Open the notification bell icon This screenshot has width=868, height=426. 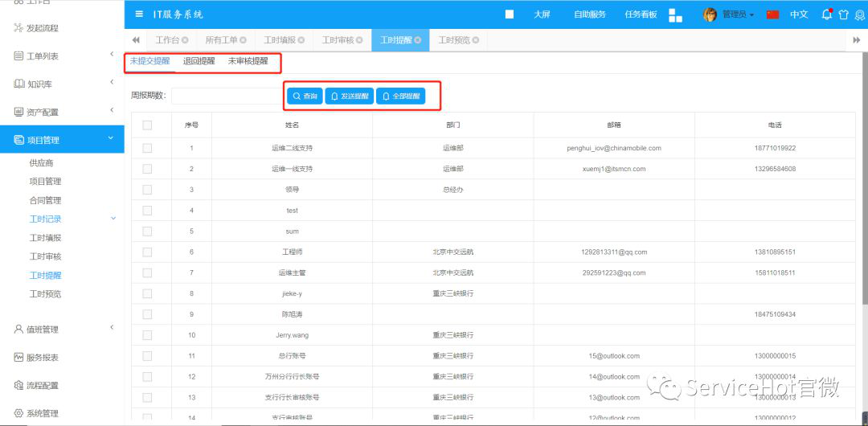[827, 14]
